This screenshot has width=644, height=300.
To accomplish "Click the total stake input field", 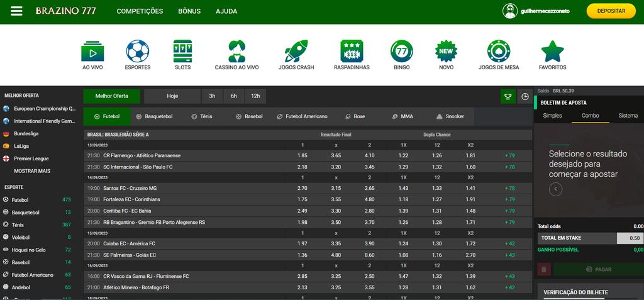I will 630,238.
